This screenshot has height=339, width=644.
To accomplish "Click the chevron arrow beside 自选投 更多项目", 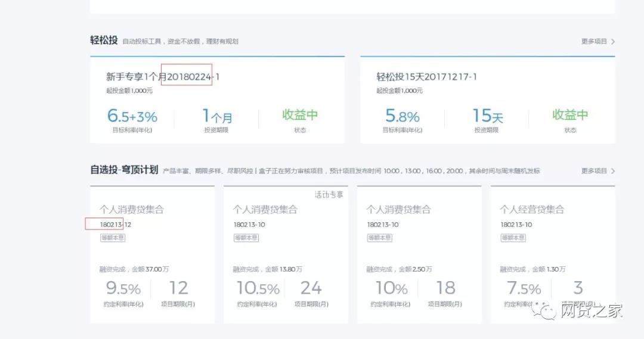I will tap(613, 171).
